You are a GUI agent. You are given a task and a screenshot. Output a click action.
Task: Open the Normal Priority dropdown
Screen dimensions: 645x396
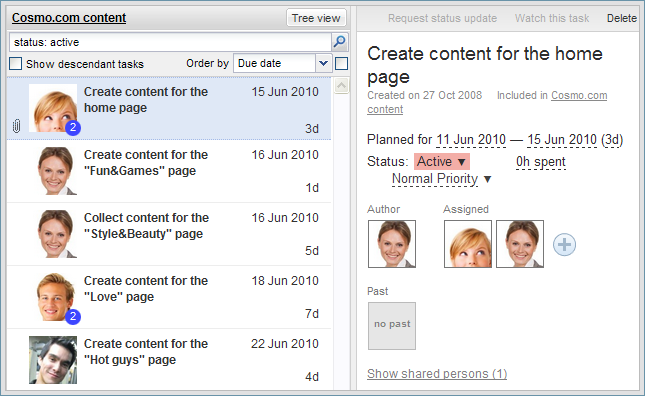pos(441,179)
